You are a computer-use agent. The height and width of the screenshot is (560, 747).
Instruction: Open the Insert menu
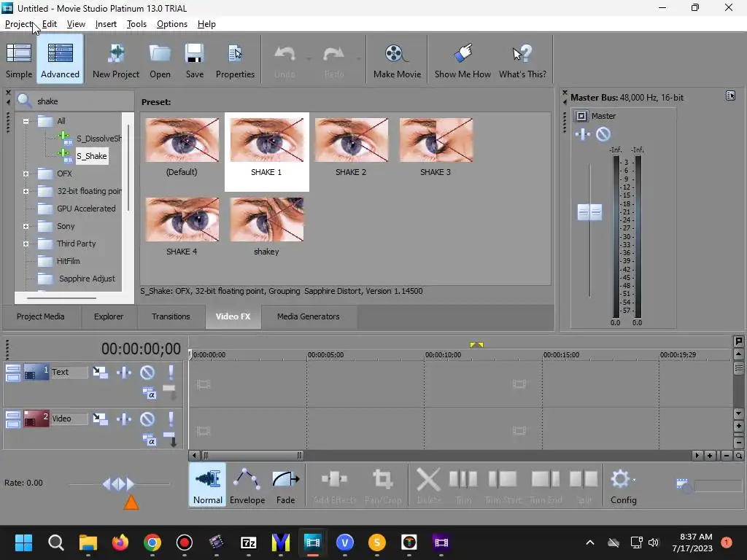pos(106,24)
